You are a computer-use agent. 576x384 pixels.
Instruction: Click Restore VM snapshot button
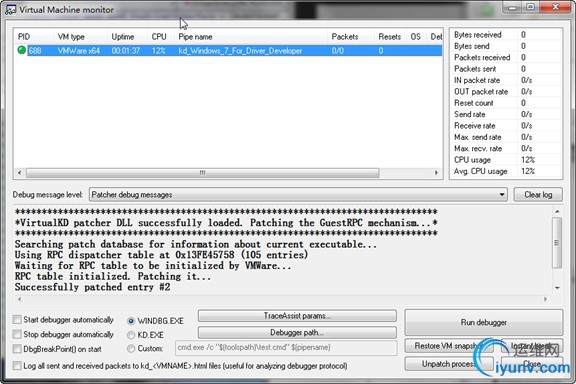[x=449, y=346]
